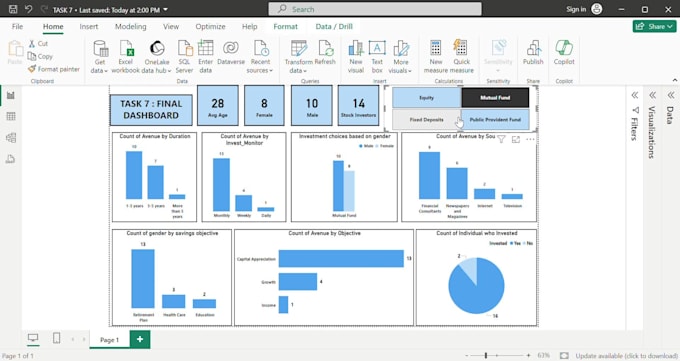Image resolution: width=680 pixels, height=361 pixels.
Task: Zoom out with the minus button
Action: (467, 355)
